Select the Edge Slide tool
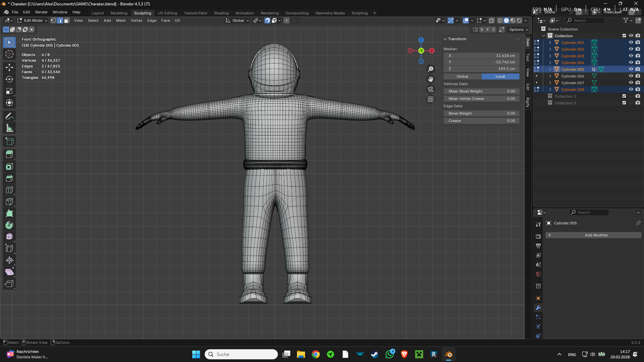This screenshot has width=644, height=362. 9,249
